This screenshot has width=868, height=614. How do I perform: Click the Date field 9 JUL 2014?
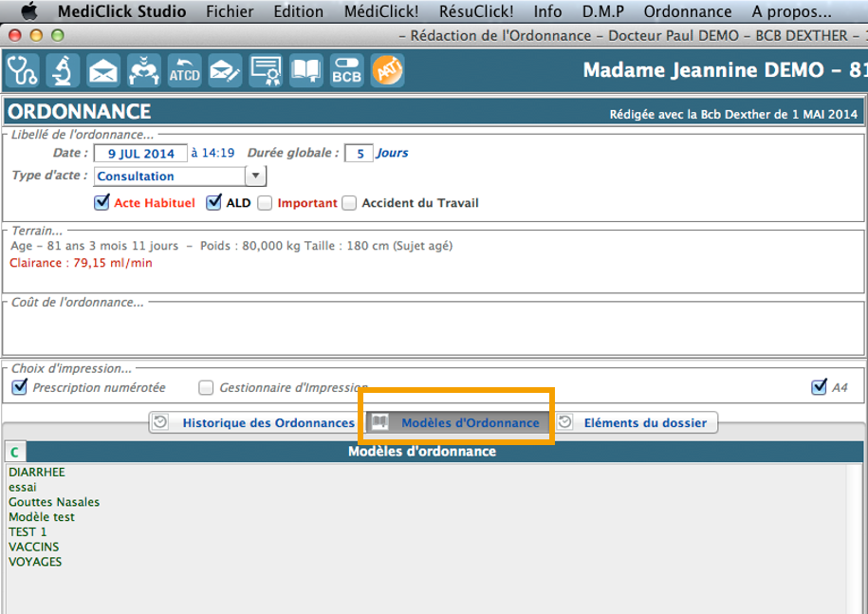[140, 154]
